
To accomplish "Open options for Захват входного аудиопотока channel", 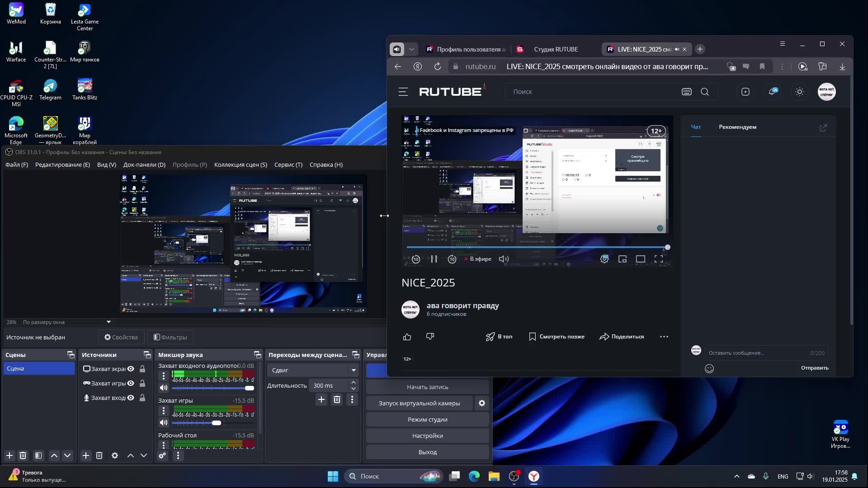I will (x=164, y=376).
